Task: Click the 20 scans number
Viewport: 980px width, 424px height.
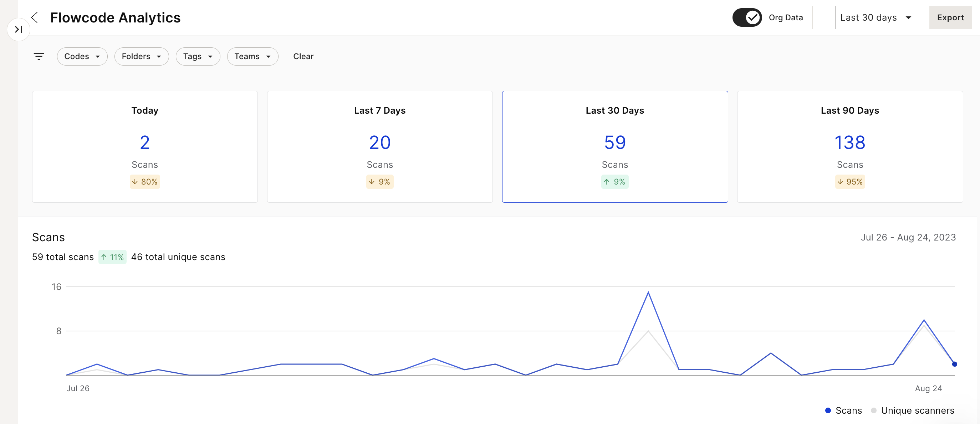Action: click(380, 143)
